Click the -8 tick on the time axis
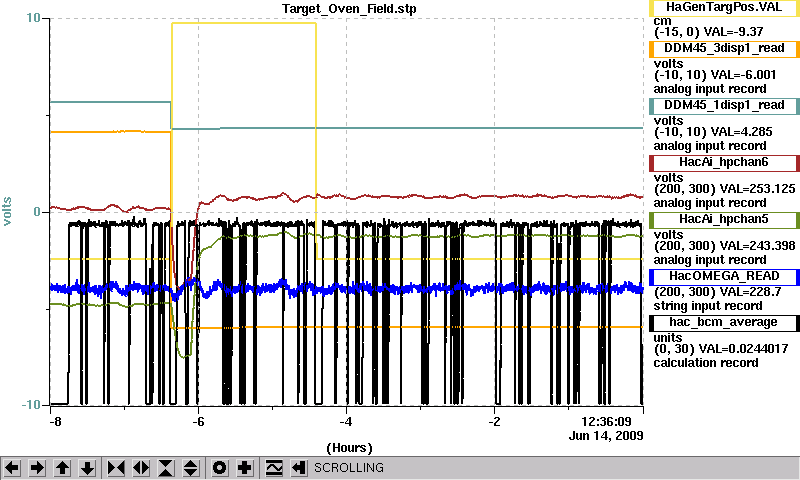The image size is (800, 480). (x=55, y=422)
